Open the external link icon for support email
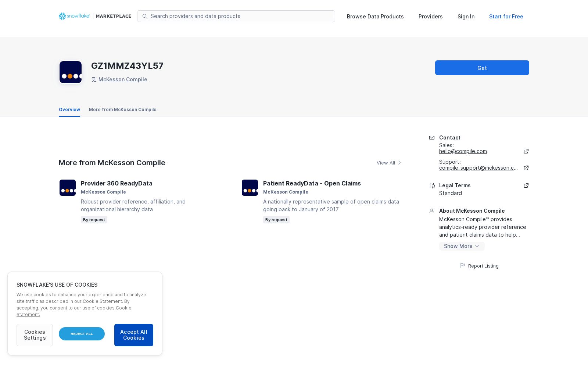This screenshot has height=368, width=588. (526, 168)
